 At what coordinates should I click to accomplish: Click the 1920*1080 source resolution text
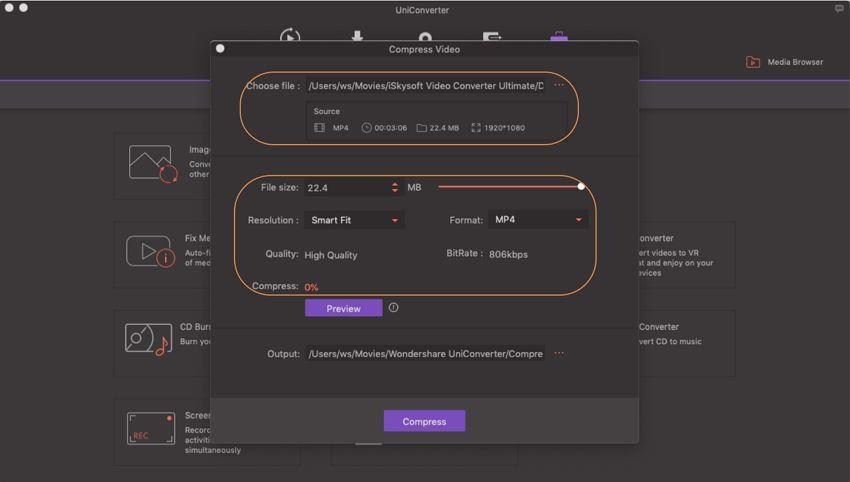(x=504, y=128)
